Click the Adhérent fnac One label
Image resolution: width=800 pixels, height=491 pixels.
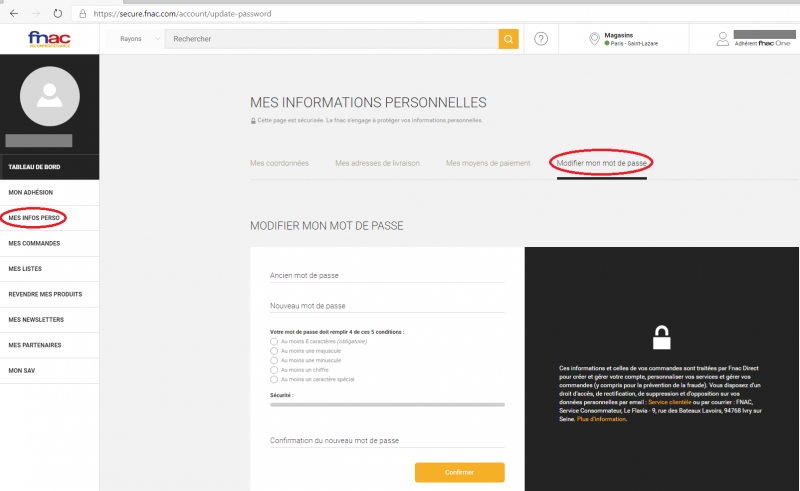(762, 43)
